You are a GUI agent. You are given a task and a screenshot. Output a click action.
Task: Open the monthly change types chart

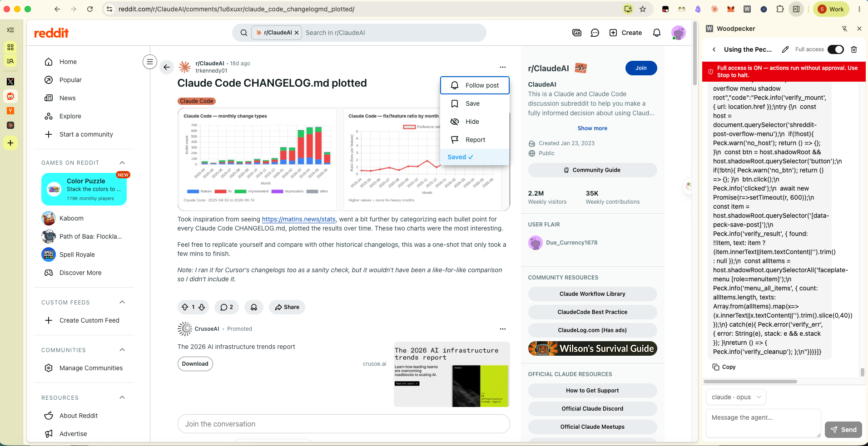[x=257, y=159]
